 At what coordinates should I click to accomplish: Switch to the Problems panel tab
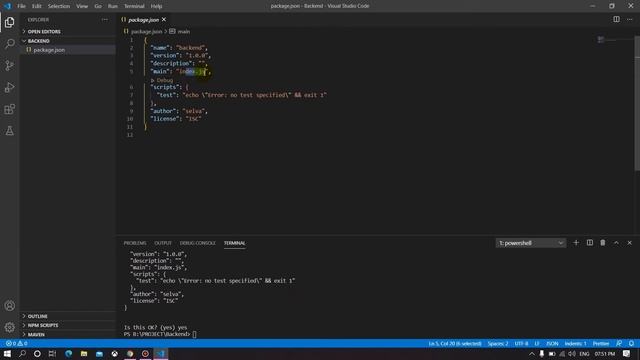pyautogui.click(x=135, y=243)
